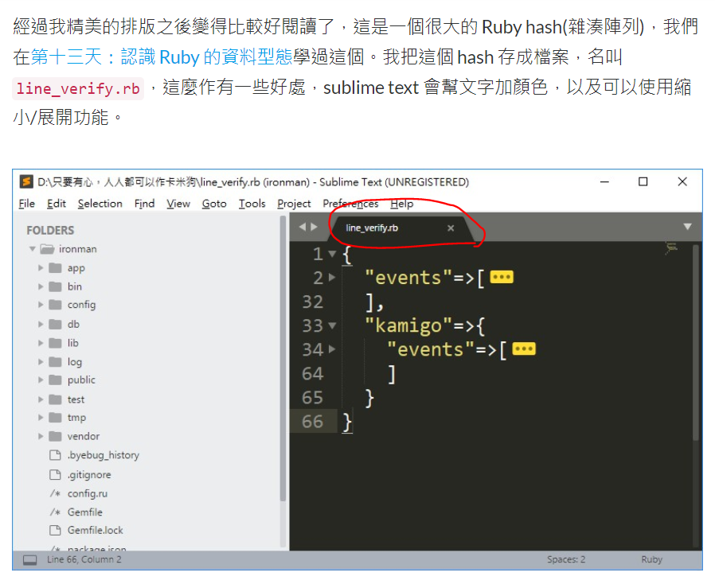715x588 pixels.
Task: Open the Preferences menu
Action: (x=350, y=203)
